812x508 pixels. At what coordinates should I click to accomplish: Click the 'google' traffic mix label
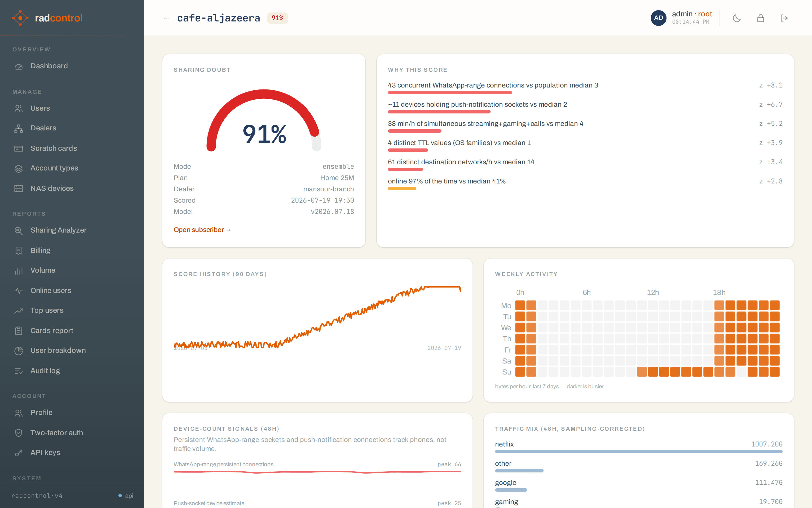[505, 483]
